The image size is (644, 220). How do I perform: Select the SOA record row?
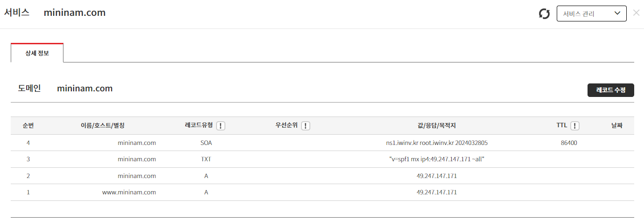tap(206, 143)
